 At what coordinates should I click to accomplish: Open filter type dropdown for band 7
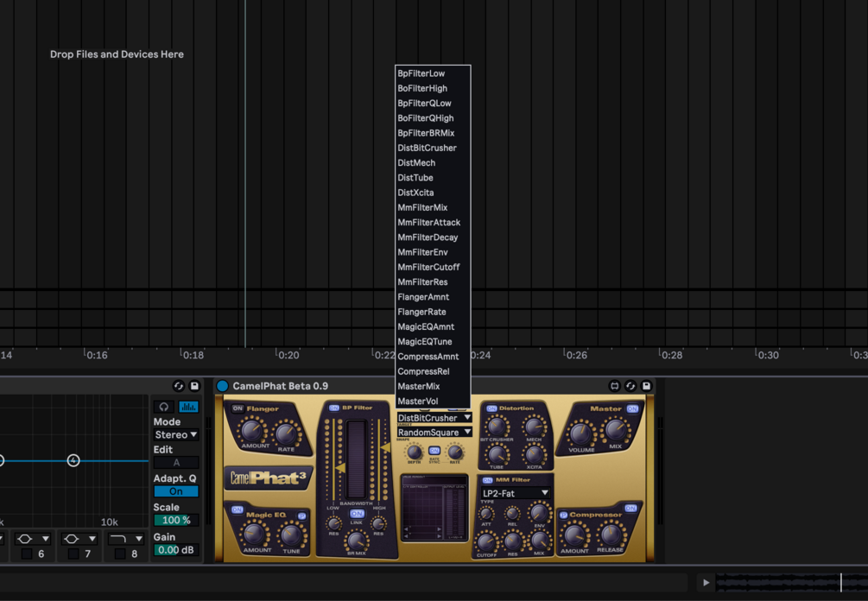pos(79,539)
